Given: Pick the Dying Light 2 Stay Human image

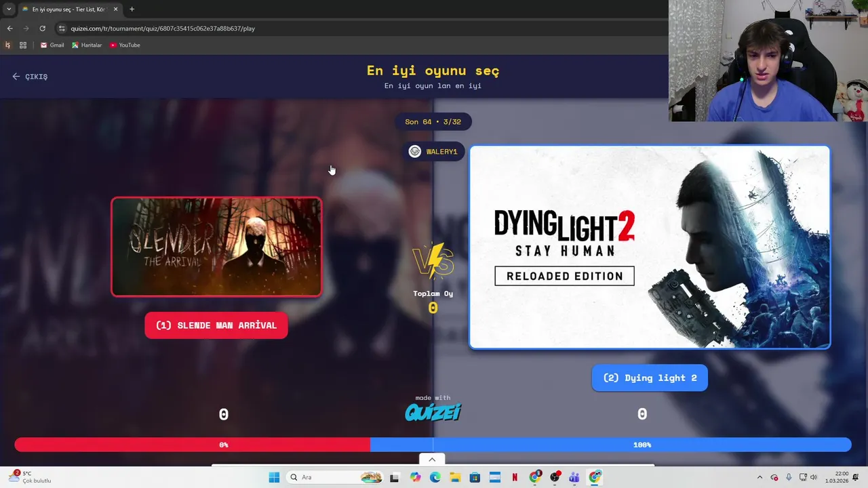Looking at the screenshot, I should (650, 247).
